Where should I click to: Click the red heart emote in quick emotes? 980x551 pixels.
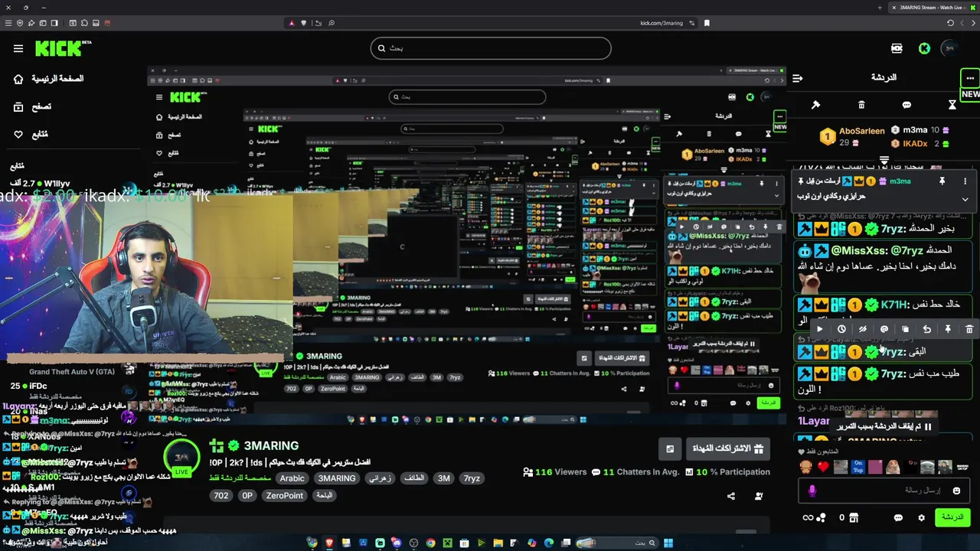point(823,467)
